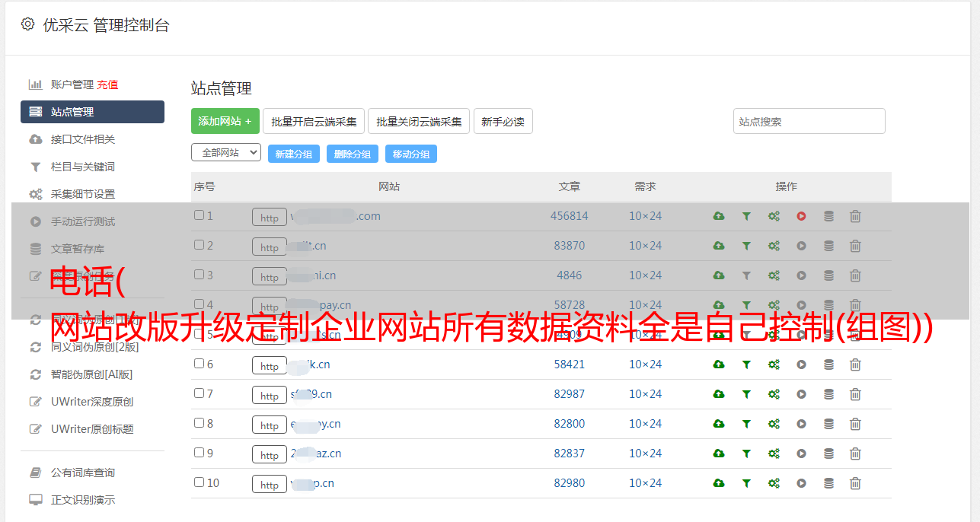980x522 pixels.
Task: Click the cloud upload icon in row 7
Action: coord(719,394)
